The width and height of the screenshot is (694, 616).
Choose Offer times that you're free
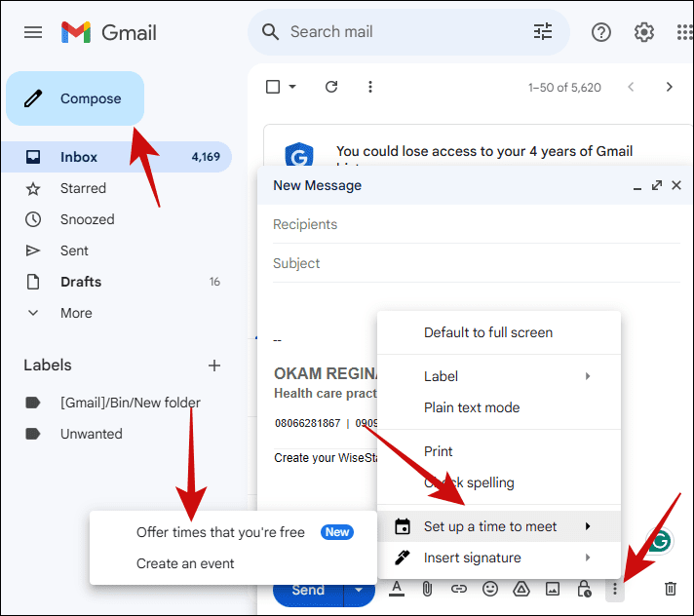(233, 532)
